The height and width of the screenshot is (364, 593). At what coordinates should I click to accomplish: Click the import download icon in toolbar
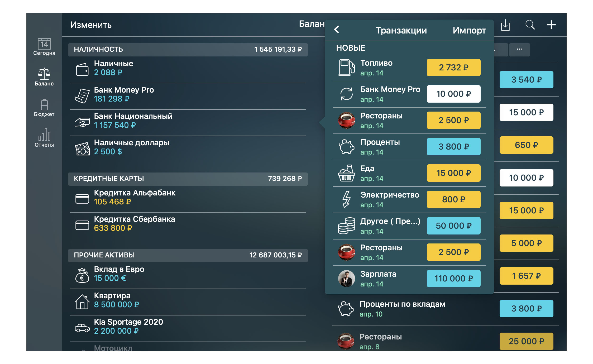click(505, 25)
